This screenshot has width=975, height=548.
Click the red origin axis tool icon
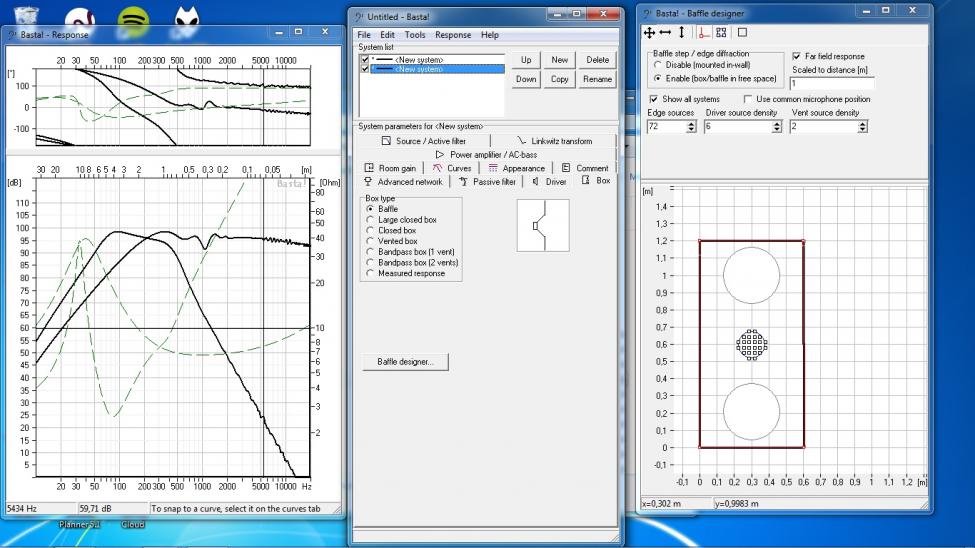tap(703, 32)
